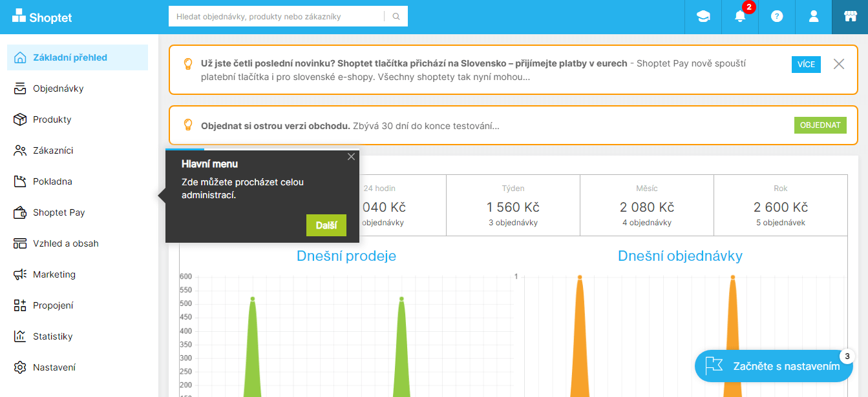Select the Měsíc sales summary cell
The height and width of the screenshot is (397, 868).
point(647,205)
